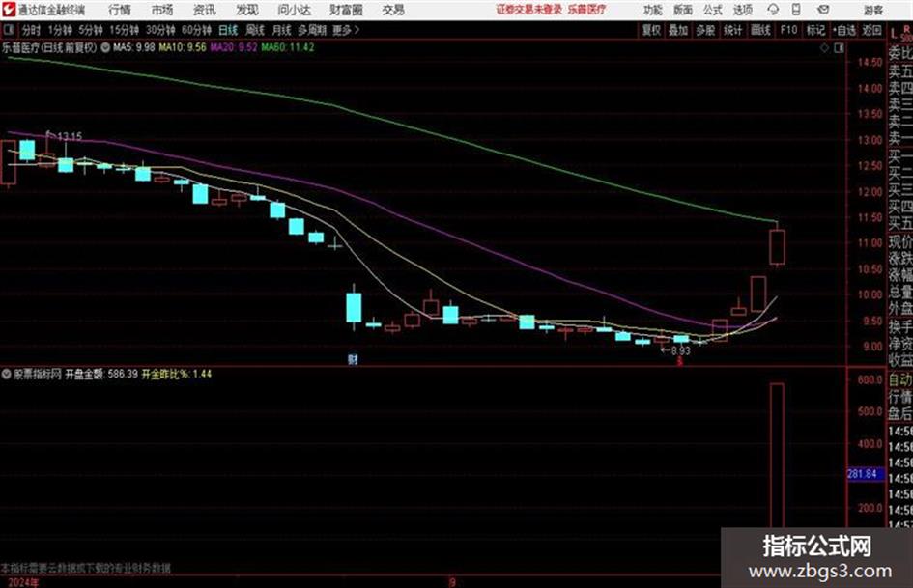Viewport: 913px width, 588px height.
Task: Switch to 60分钟 period tab
Action: (x=196, y=30)
